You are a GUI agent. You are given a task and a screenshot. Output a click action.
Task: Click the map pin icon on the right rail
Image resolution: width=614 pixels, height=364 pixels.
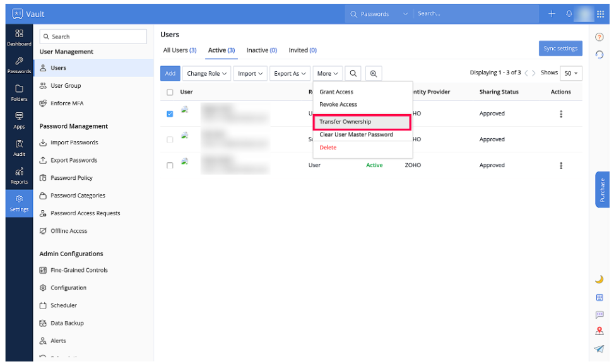tap(599, 332)
